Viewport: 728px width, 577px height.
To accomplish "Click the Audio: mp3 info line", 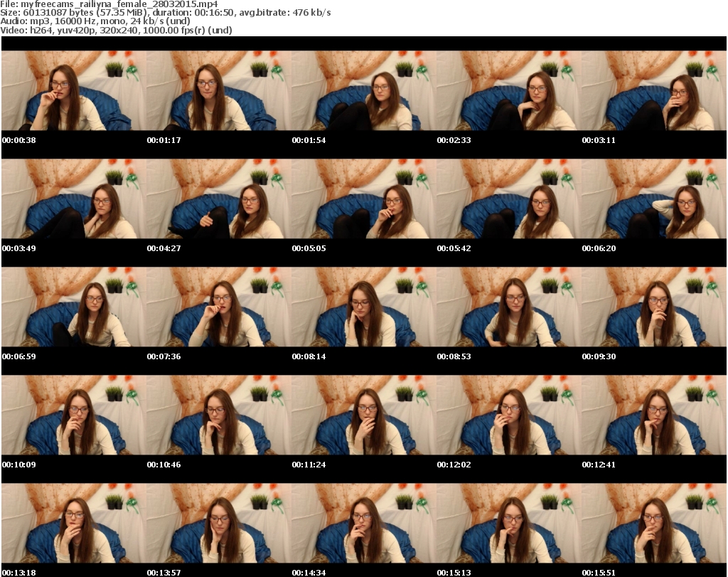I will (95, 21).
